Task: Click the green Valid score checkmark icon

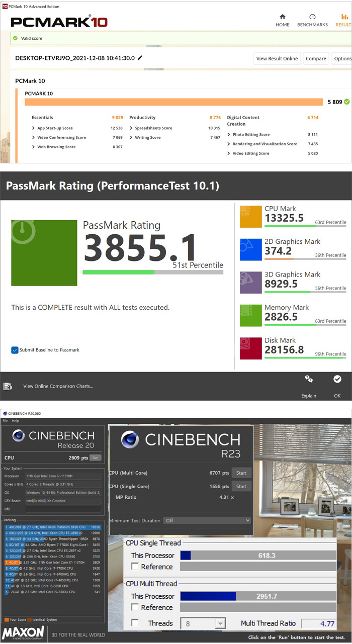Action: point(16,38)
